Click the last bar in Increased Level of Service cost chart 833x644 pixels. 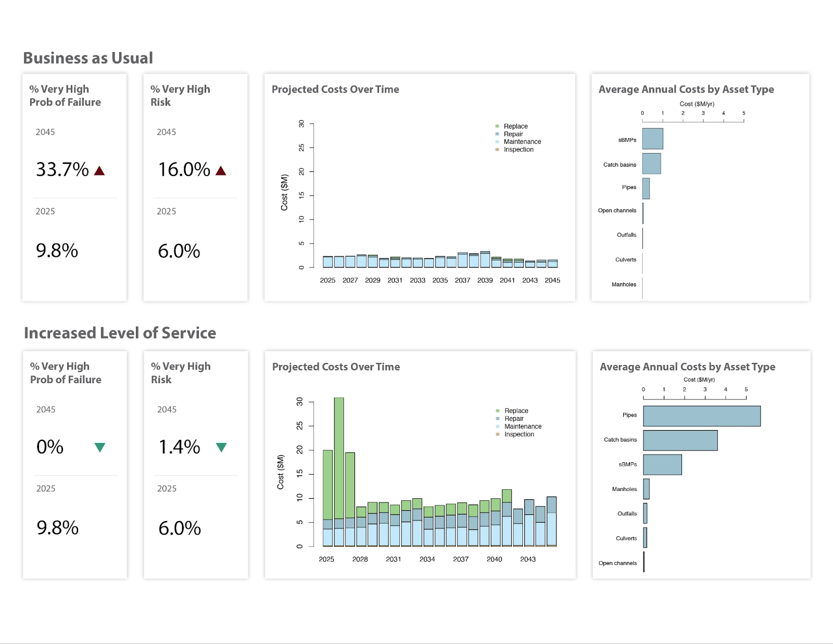click(551, 521)
